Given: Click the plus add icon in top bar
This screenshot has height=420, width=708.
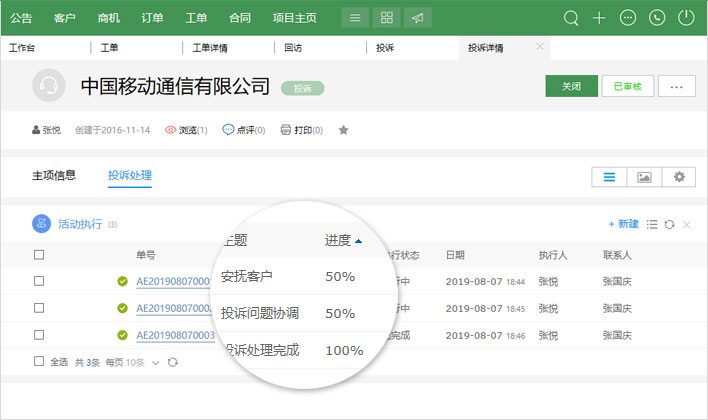Looking at the screenshot, I should (x=599, y=17).
